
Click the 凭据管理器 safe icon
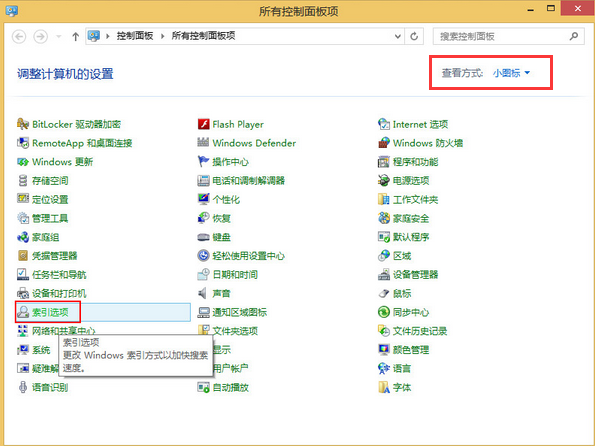pos(23,256)
